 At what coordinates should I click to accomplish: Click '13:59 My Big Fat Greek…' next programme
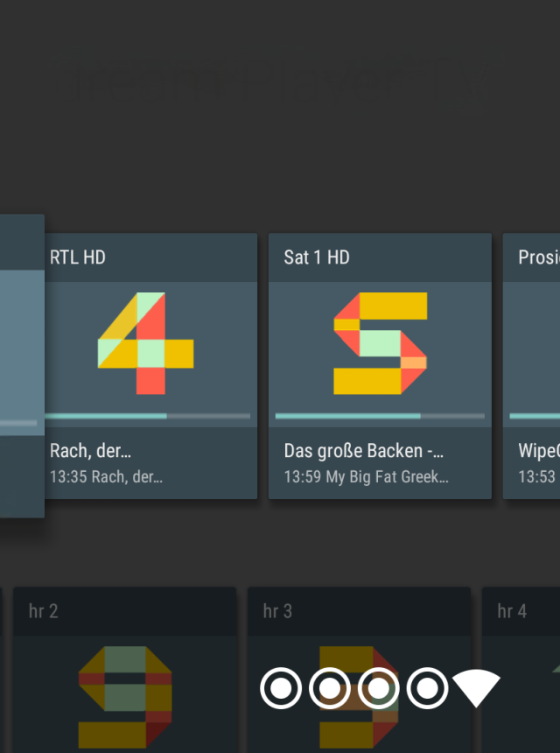pos(366,477)
